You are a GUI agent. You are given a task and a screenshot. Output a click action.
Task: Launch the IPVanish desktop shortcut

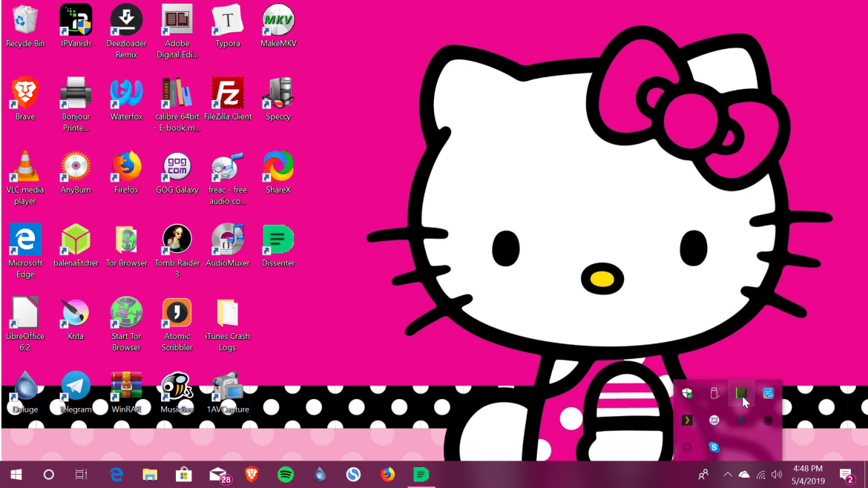[76, 26]
